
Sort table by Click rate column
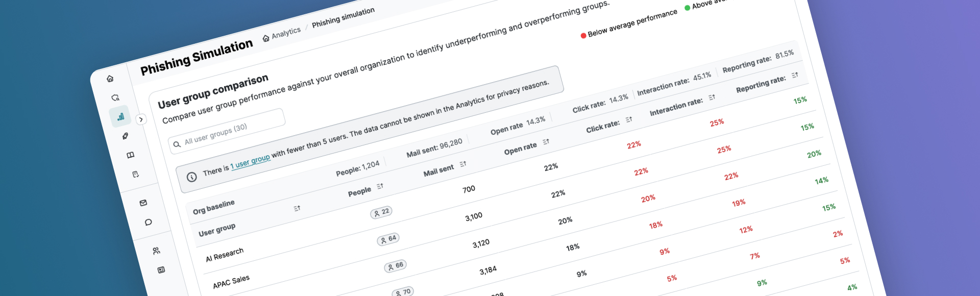(629, 119)
